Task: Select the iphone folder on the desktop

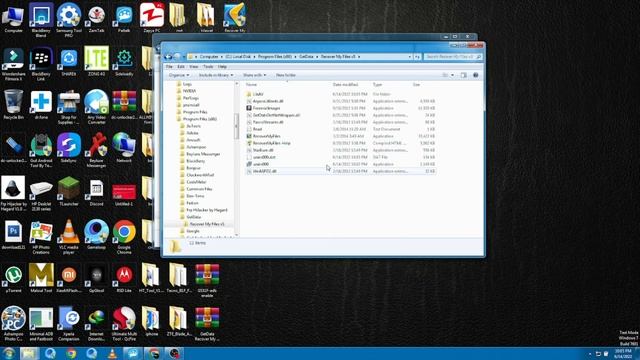Action: (151, 322)
